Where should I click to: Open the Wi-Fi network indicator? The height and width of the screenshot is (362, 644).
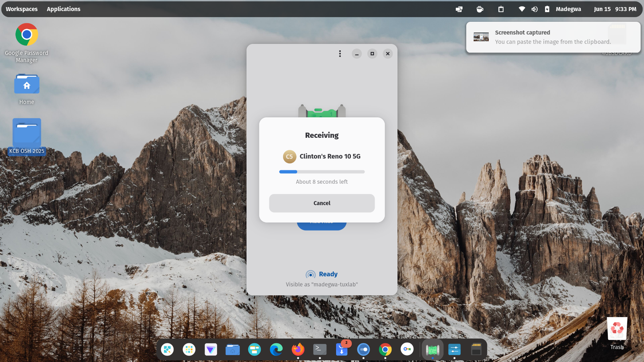(522, 9)
